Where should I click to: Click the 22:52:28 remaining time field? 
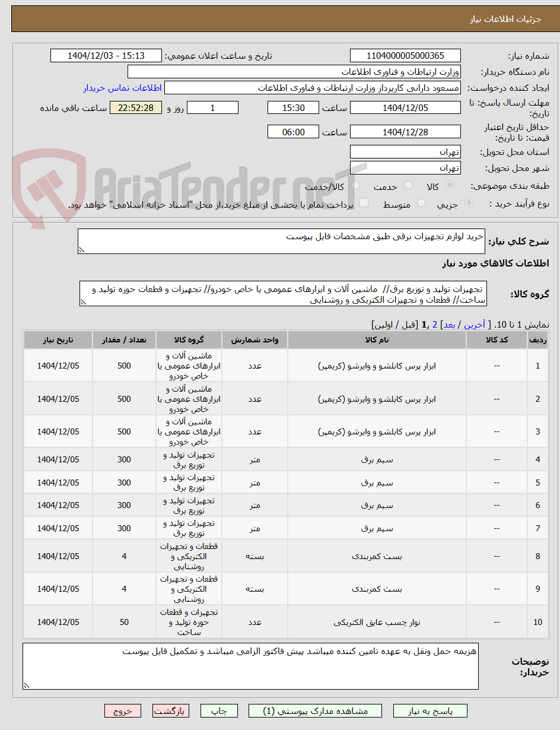coord(136,107)
